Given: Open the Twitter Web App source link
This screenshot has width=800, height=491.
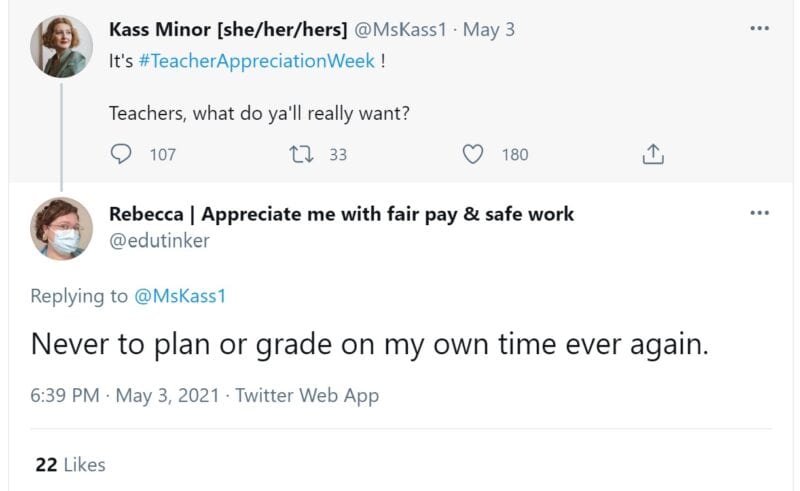Looking at the screenshot, I should coord(307,396).
